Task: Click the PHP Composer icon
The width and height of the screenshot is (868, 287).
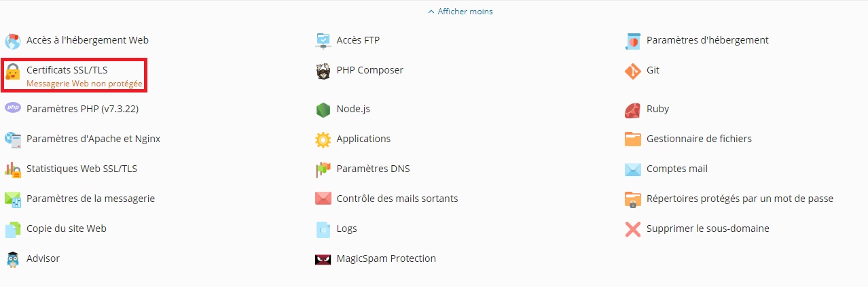Action: click(323, 71)
